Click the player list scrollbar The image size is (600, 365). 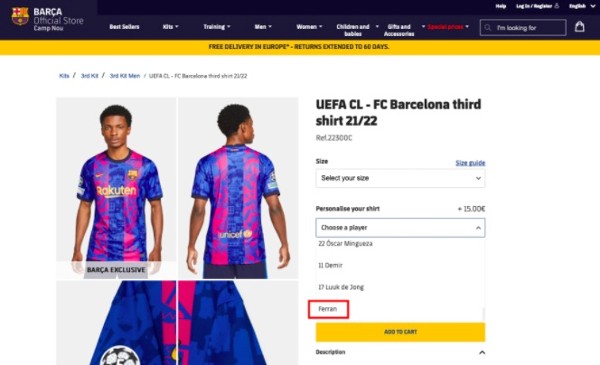[483, 314]
